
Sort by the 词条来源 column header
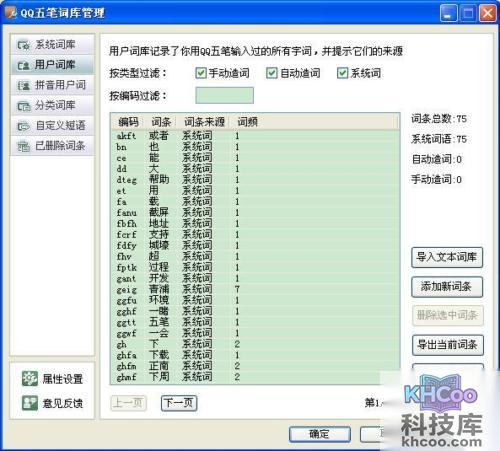coord(204,122)
